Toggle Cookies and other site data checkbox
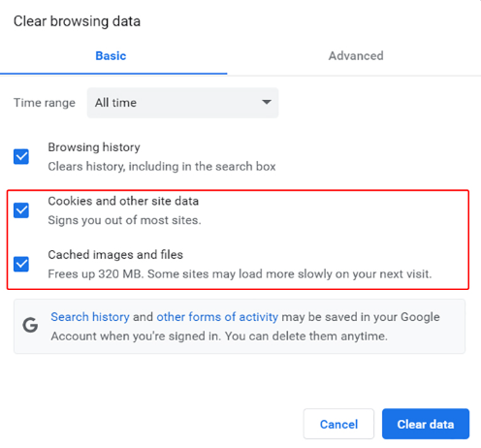Image resolution: width=481 pixels, height=448 pixels. click(21, 210)
